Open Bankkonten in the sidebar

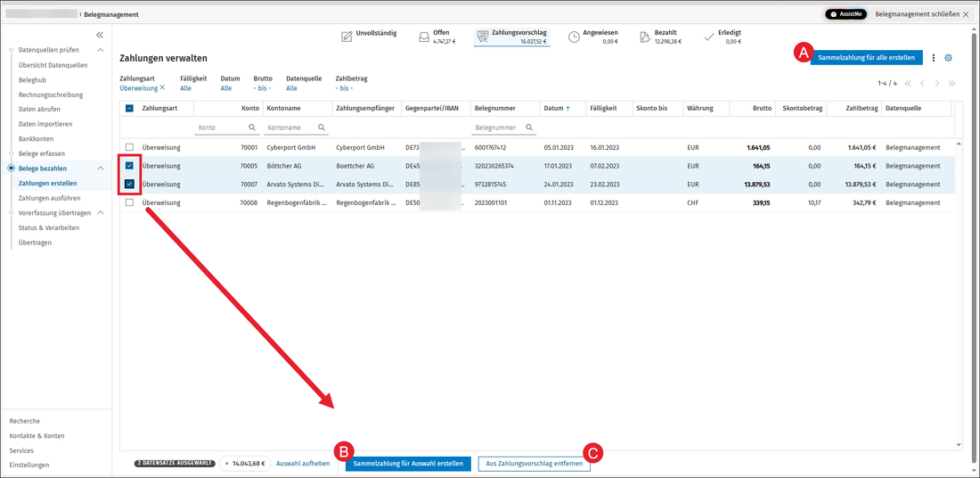[37, 138]
